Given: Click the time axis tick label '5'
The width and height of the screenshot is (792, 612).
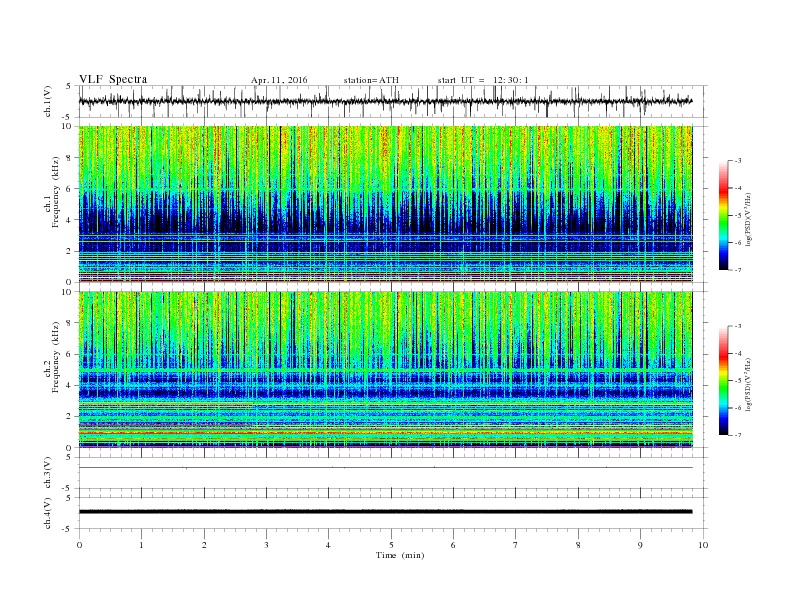Looking at the screenshot, I should (391, 545).
